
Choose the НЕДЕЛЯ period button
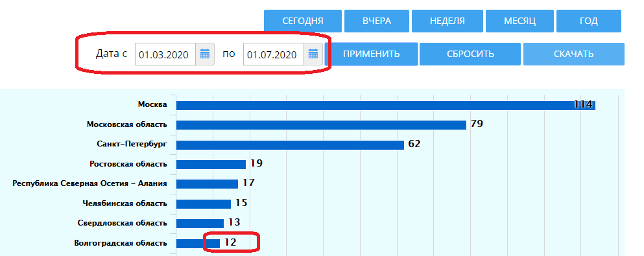point(447,21)
